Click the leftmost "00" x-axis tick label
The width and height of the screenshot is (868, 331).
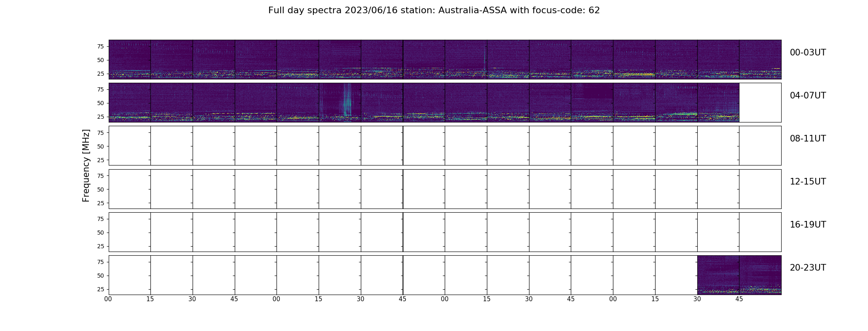tap(108, 299)
